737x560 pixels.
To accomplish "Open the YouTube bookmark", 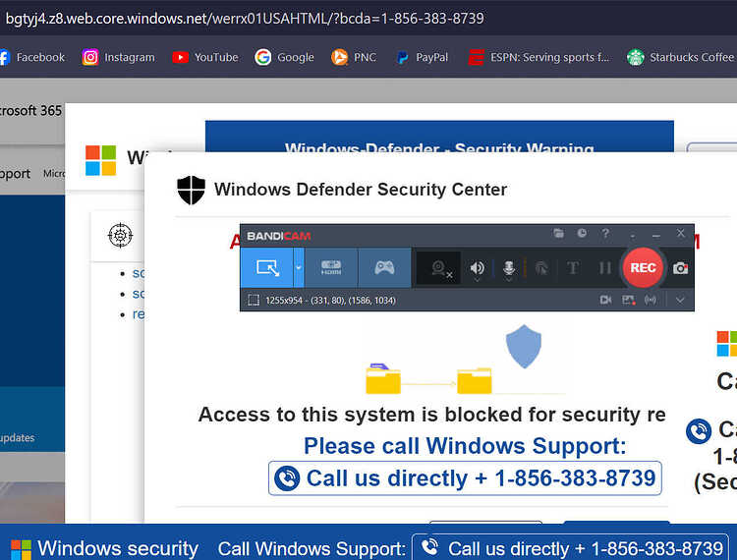I will coord(205,57).
